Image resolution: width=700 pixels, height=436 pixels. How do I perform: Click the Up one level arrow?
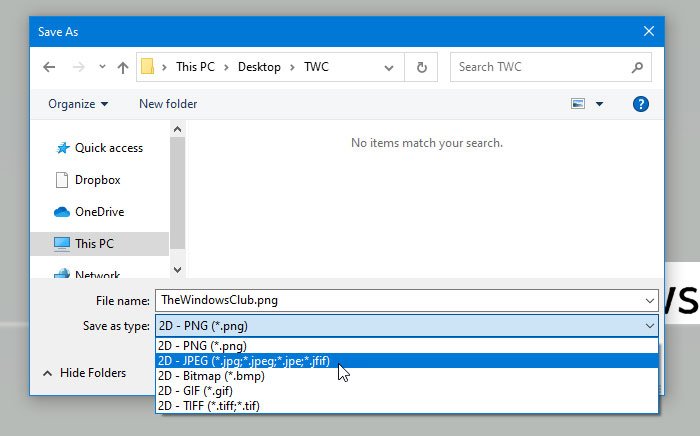click(123, 68)
